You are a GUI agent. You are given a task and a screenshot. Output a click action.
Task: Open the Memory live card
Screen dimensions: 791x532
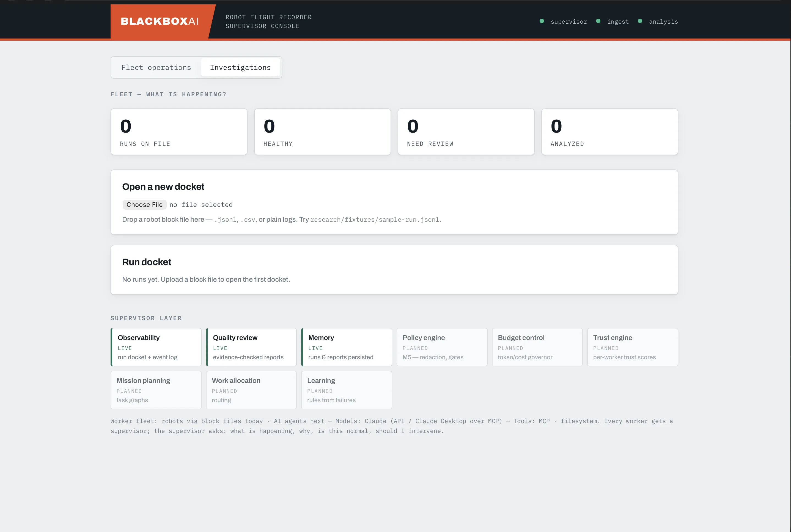347,347
